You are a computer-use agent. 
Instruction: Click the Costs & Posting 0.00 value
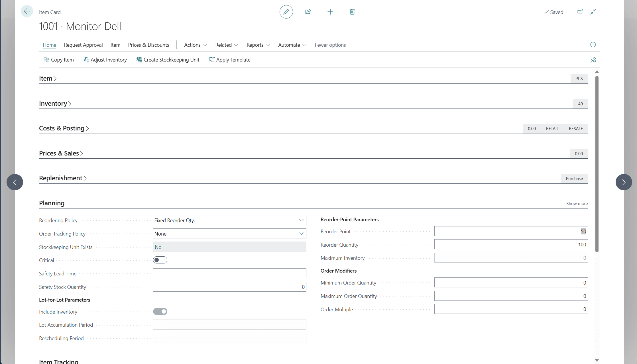coord(532,129)
